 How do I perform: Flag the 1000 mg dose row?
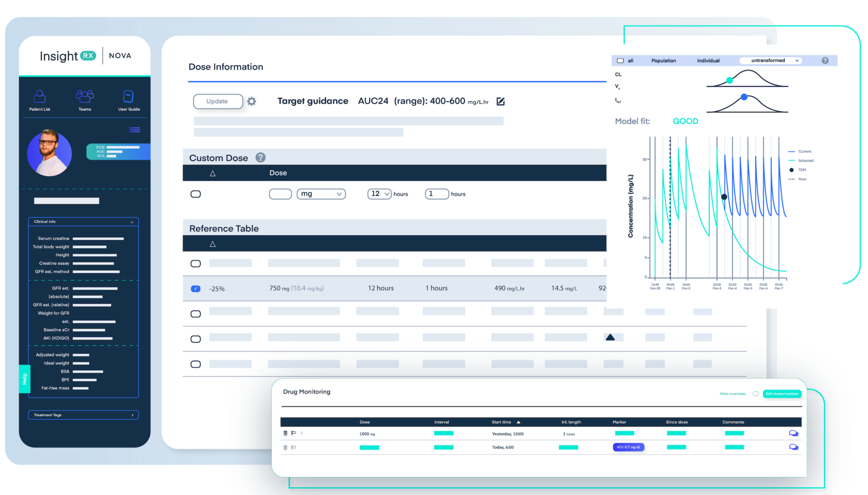click(x=294, y=433)
